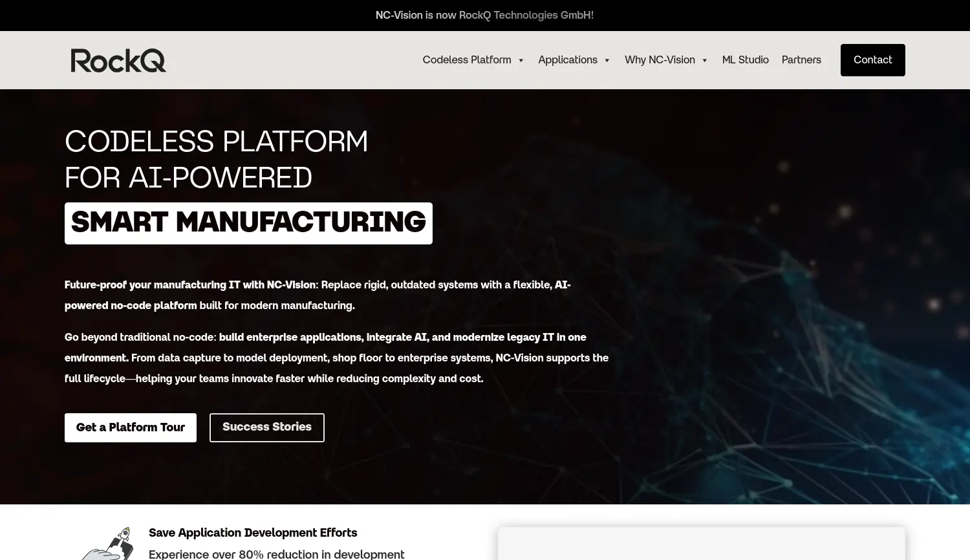
Task: Click the rocket-in-hand illustration icon
Action: point(108,544)
